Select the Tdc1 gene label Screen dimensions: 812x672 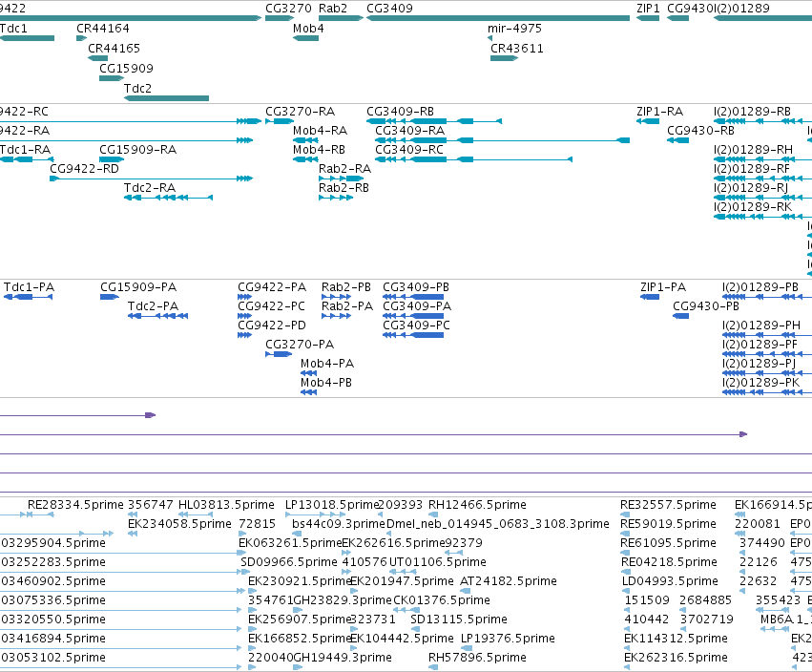pyautogui.click(x=13, y=29)
